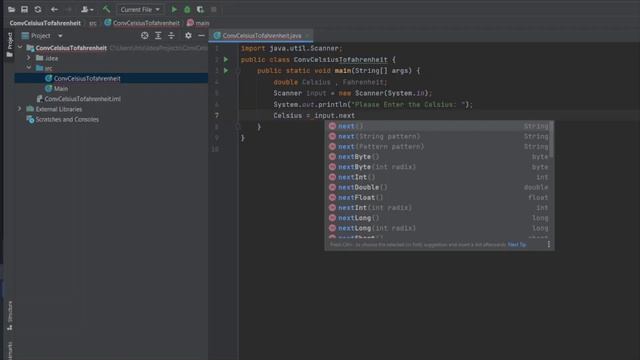This screenshot has width=640, height=360.
Task: Run the program with green play icon
Action: pyautogui.click(x=174, y=9)
